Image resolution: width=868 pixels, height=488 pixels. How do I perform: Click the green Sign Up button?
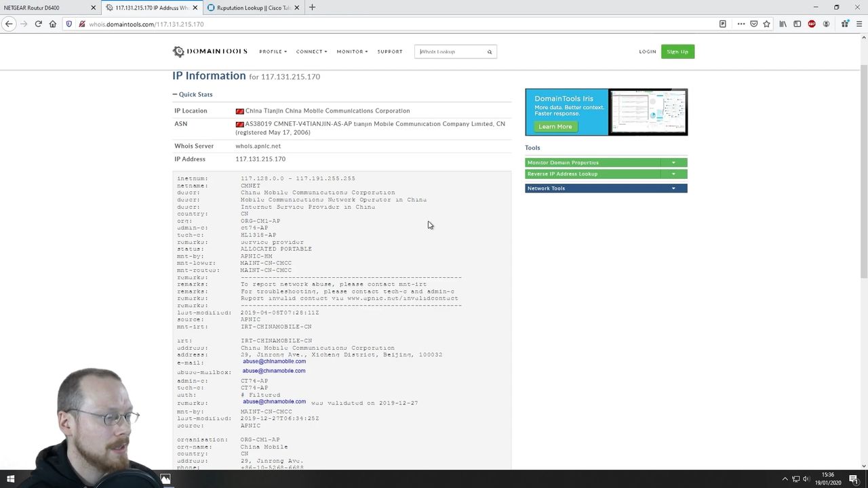pyautogui.click(x=677, y=52)
